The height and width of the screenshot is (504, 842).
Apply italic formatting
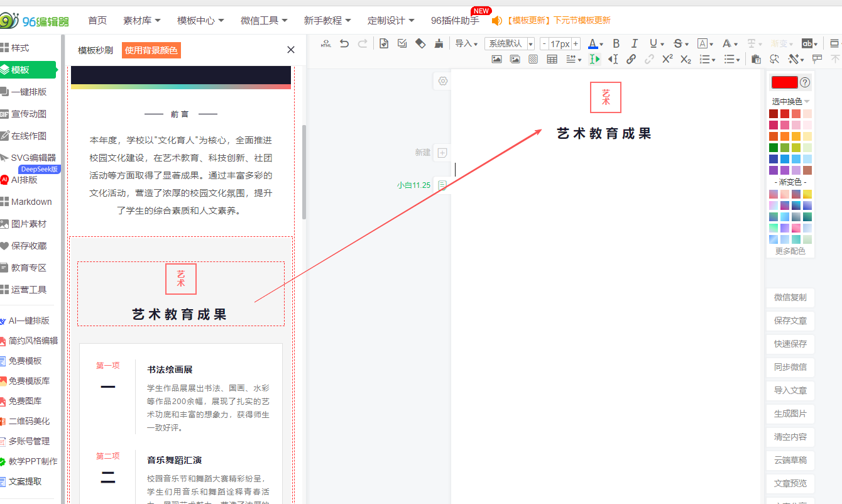tap(634, 43)
